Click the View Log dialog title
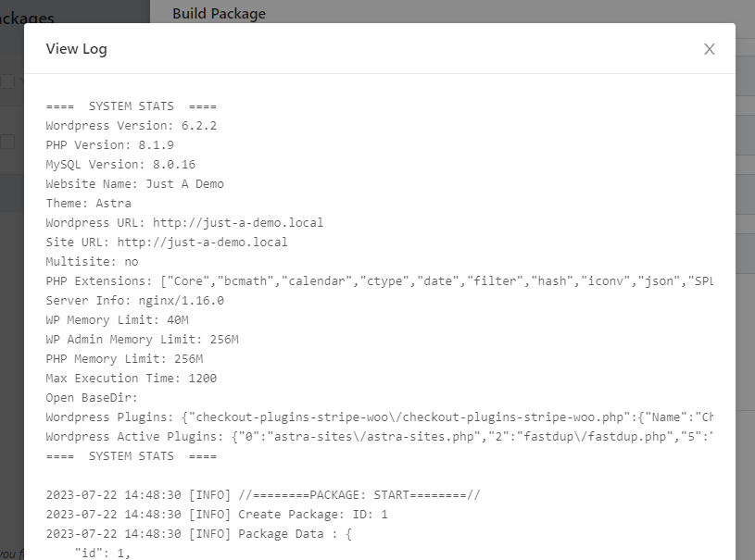The height and width of the screenshot is (560, 755). tap(77, 49)
